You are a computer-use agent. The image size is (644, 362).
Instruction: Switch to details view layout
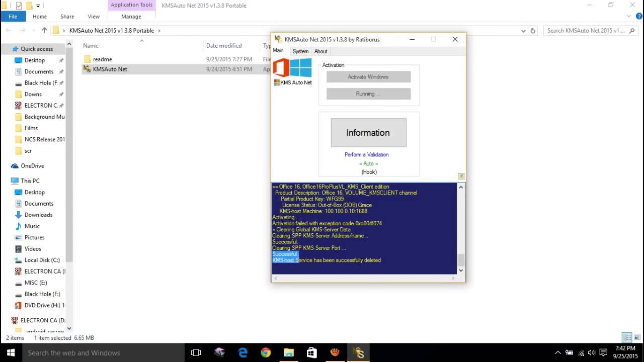point(626,338)
